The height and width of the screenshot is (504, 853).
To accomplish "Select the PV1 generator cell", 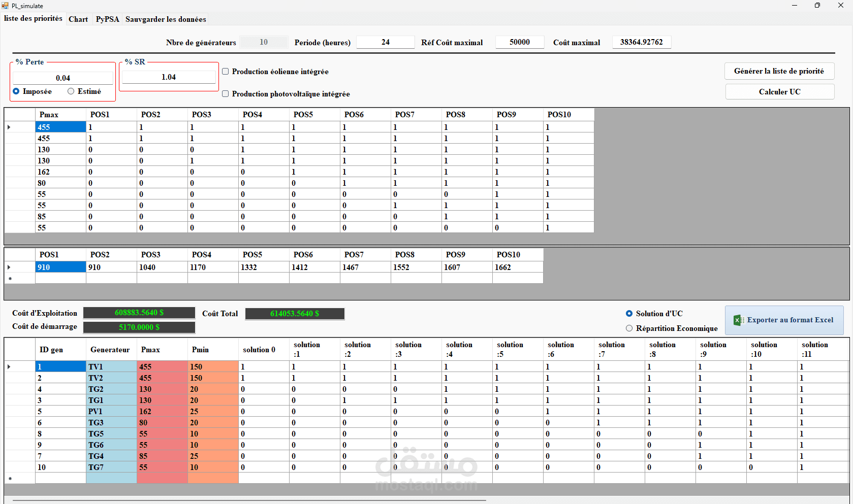I will point(111,412).
